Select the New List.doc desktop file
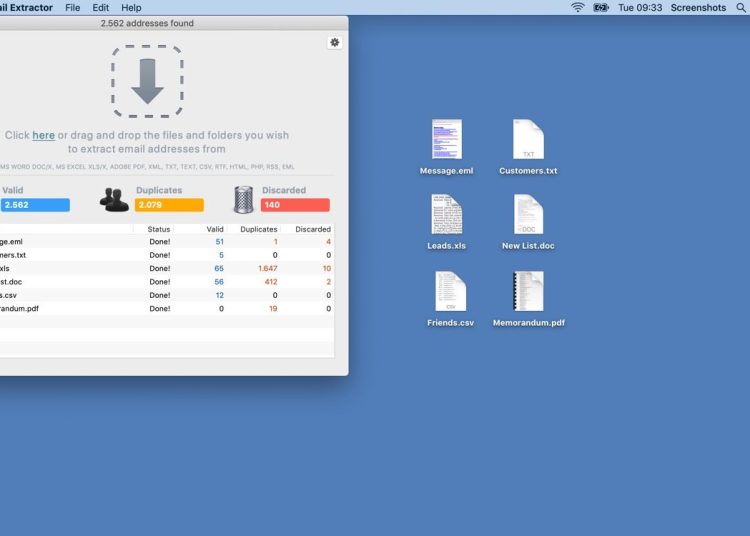 pyautogui.click(x=528, y=215)
